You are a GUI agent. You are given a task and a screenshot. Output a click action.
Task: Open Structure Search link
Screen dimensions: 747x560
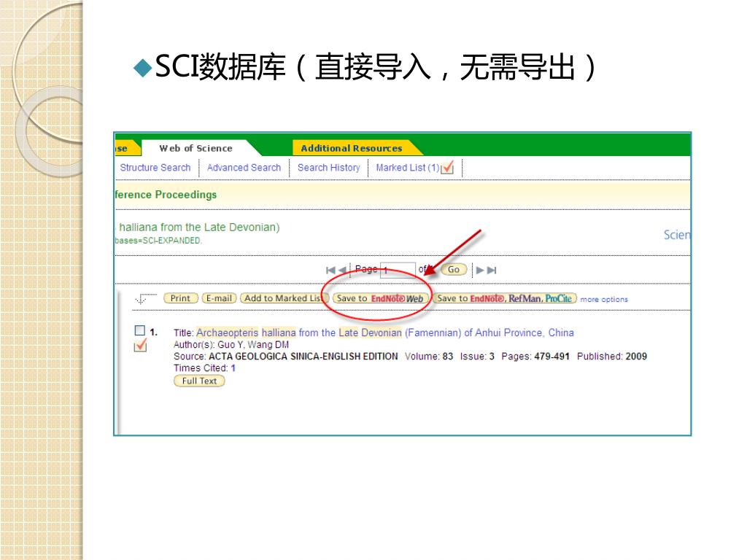pos(155,168)
